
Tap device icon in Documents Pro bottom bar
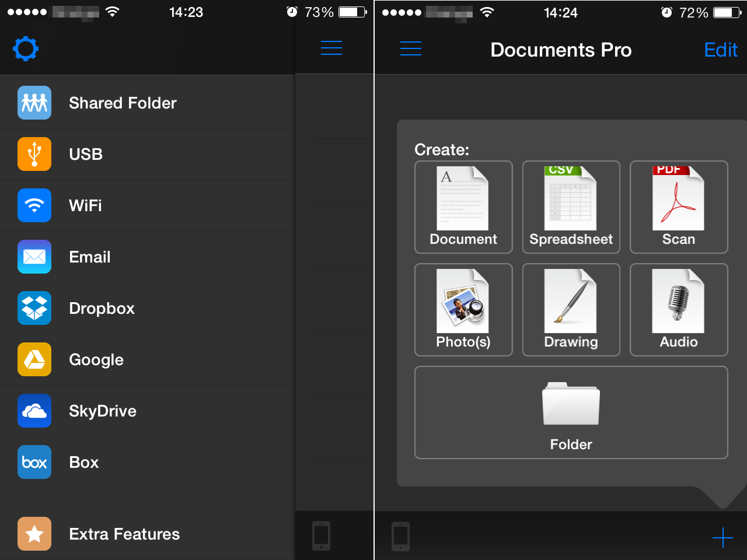(400, 536)
